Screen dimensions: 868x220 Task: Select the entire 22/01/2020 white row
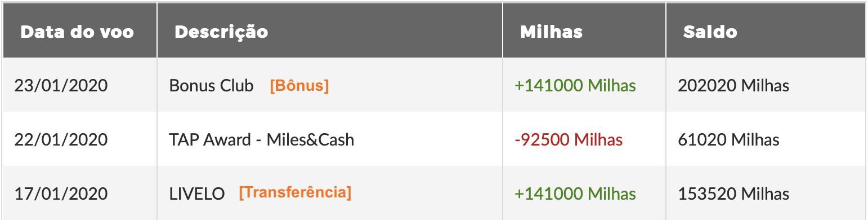click(434, 139)
